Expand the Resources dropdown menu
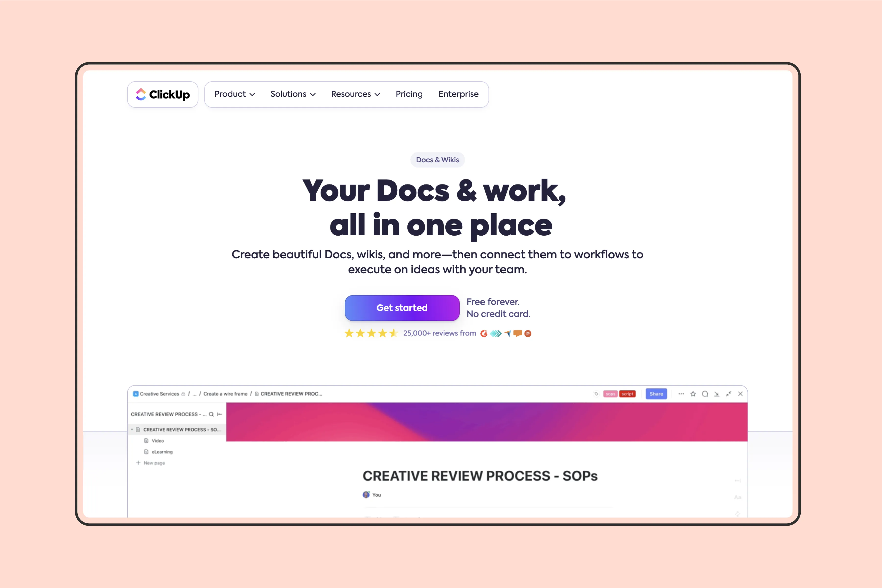The image size is (882, 588). click(x=355, y=94)
